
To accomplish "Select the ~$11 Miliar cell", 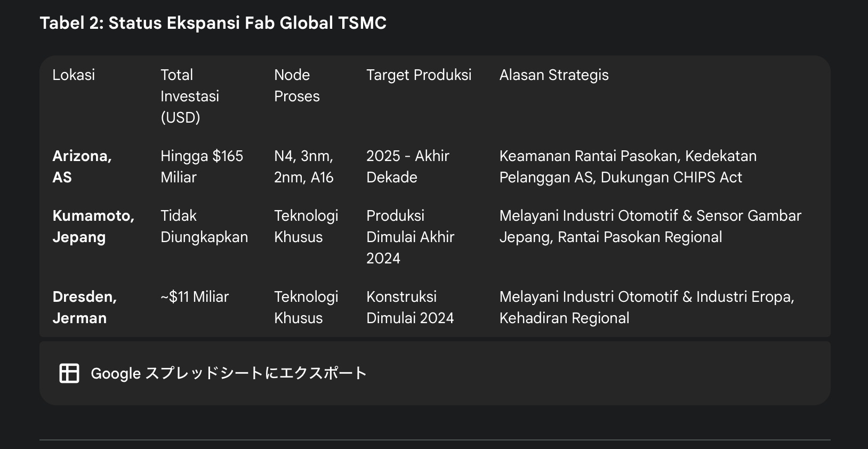I will 195,296.
